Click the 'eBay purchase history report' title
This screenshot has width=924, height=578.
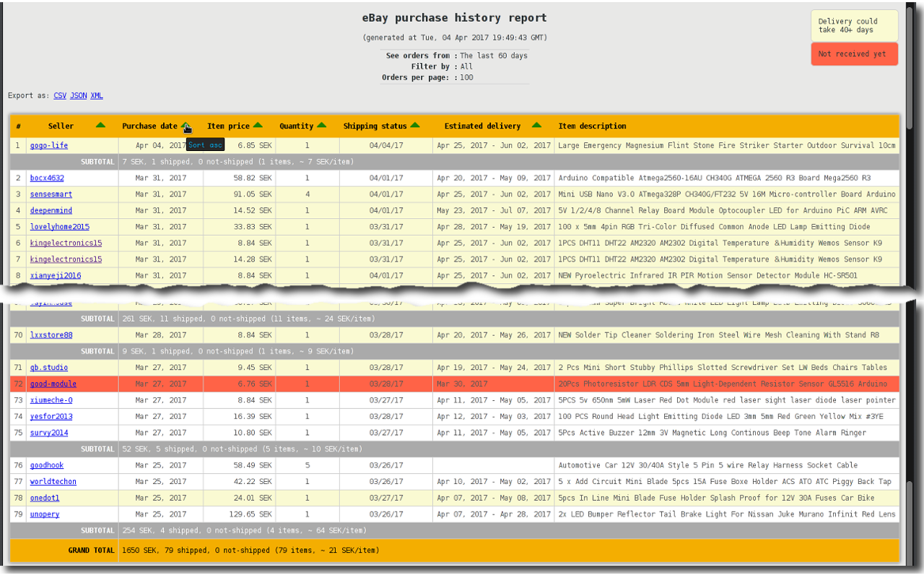[x=455, y=18]
